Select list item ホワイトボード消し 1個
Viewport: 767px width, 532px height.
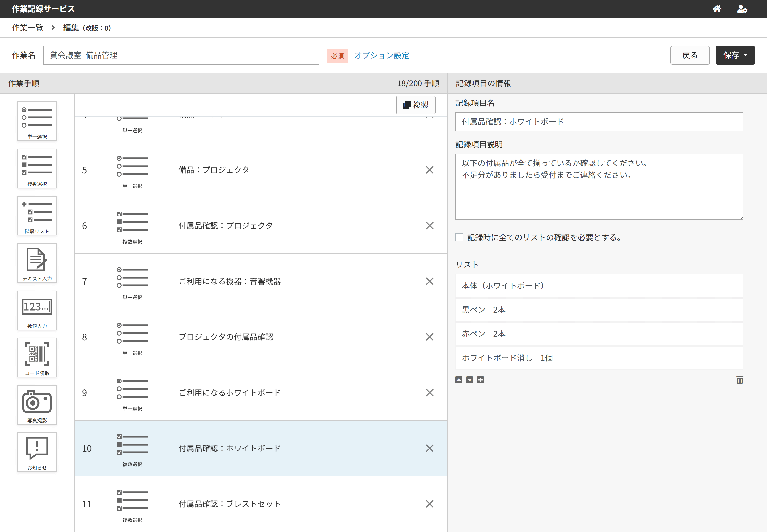599,358
